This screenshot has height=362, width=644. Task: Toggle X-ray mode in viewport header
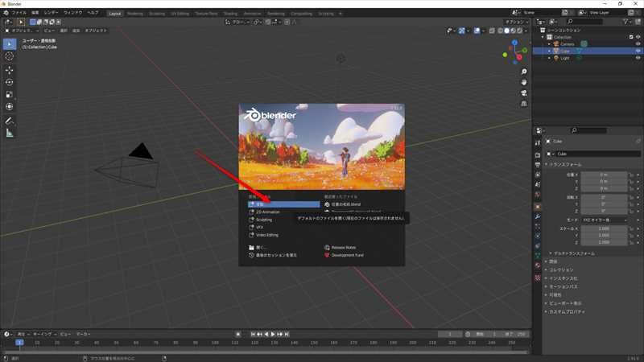point(492,31)
